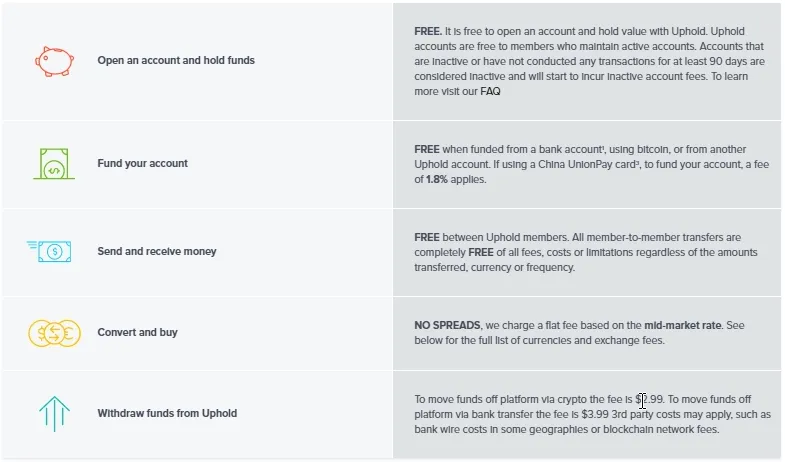
Task: Select the 'Convert and buy' label
Action: tap(137, 332)
